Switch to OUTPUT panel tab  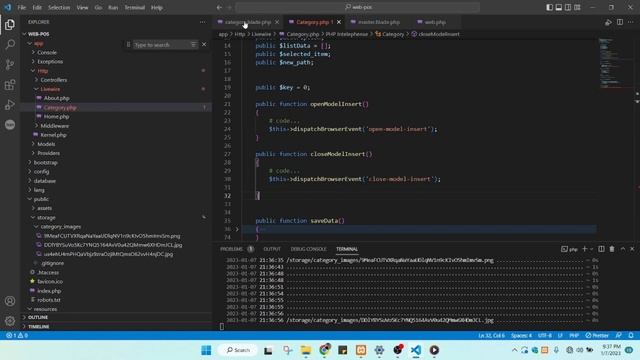click(272, 249)
